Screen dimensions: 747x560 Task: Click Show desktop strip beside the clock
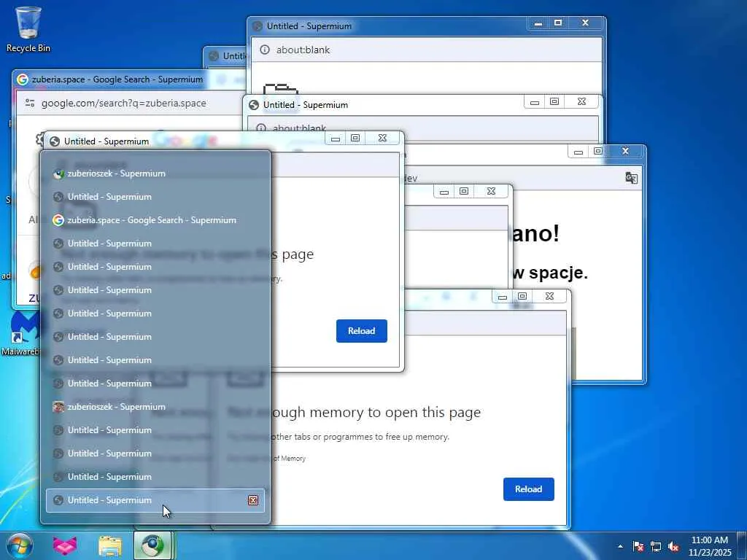click(x=742, y=546)
